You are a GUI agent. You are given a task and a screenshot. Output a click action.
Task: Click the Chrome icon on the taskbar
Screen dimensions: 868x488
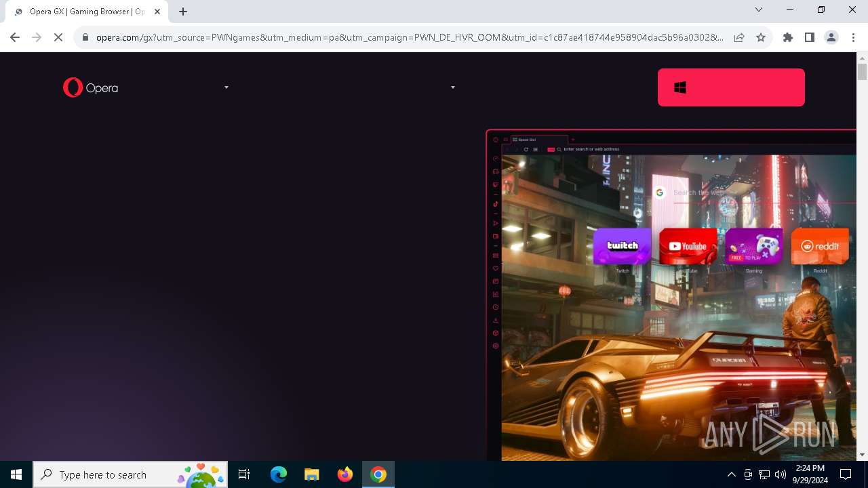378,474
